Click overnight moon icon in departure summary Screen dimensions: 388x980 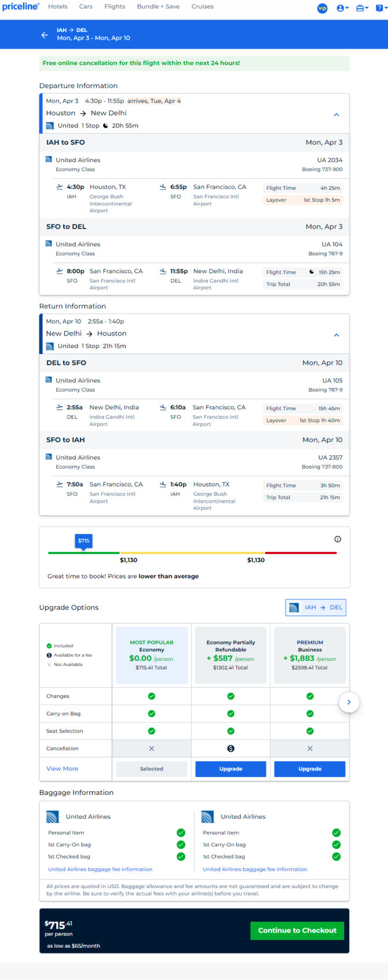(105, 126)
